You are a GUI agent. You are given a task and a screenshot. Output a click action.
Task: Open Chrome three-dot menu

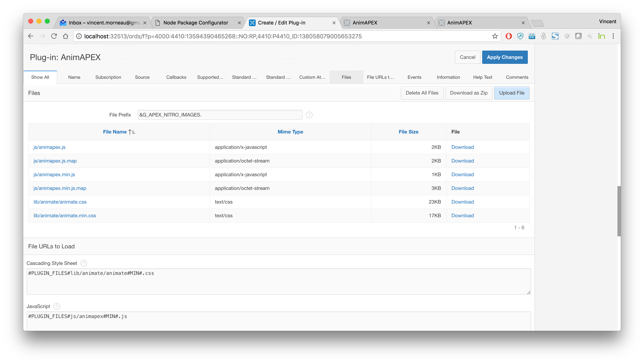pos(613,36)
